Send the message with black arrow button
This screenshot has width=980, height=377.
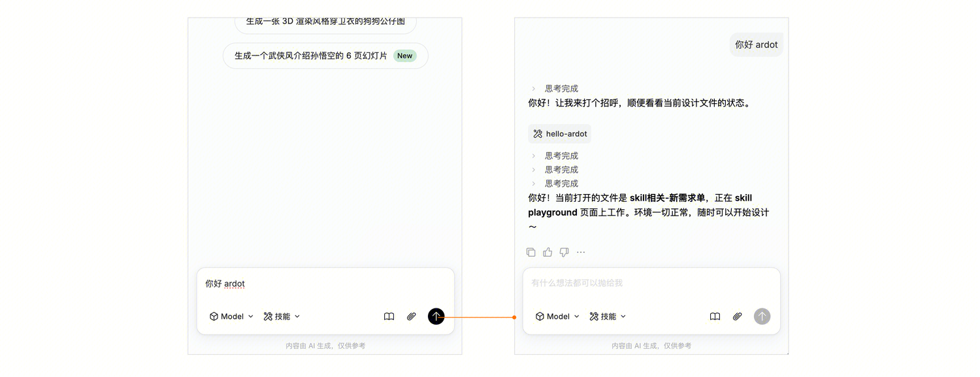click(x=436, y=316)
